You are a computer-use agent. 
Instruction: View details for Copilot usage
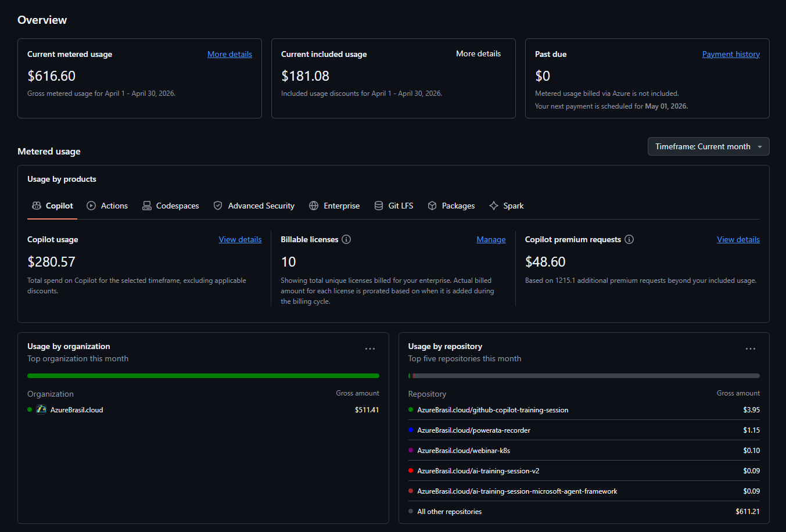(x=240, y=239)
